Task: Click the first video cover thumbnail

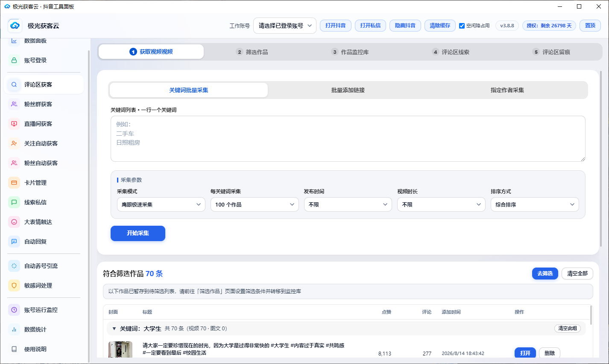Action: tap(120, 349)
